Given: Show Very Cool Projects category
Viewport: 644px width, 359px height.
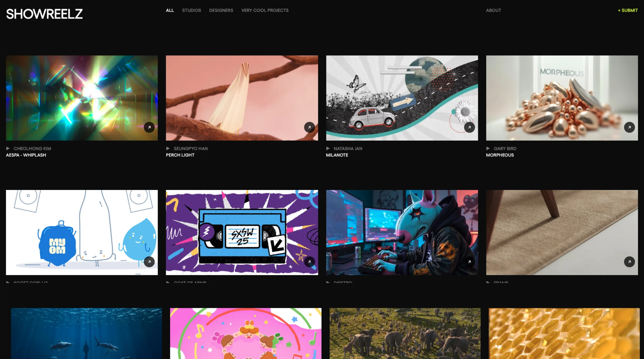Looking at the screenshot, I should coord(265,10).
